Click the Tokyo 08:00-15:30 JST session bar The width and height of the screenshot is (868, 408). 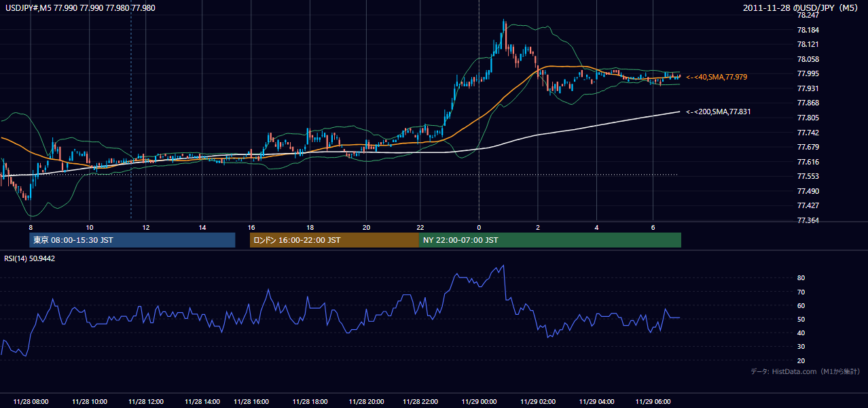click(x=132, y=240)
